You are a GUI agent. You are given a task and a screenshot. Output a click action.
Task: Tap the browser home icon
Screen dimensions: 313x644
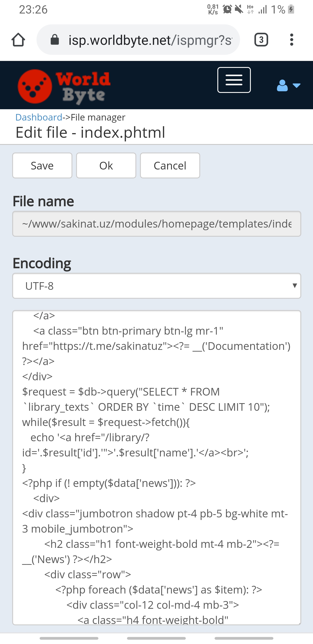18,40
